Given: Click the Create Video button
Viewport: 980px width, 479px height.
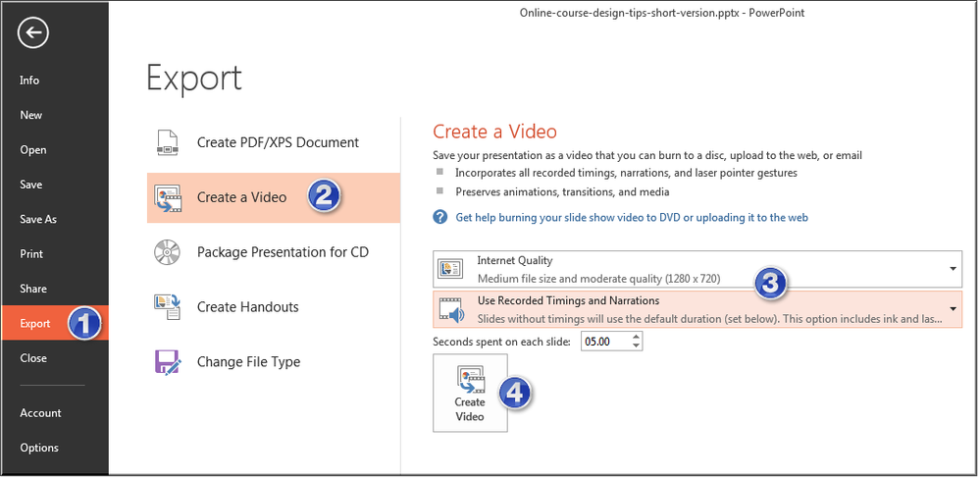Looking at the screenshot, I should pos(470,393).
